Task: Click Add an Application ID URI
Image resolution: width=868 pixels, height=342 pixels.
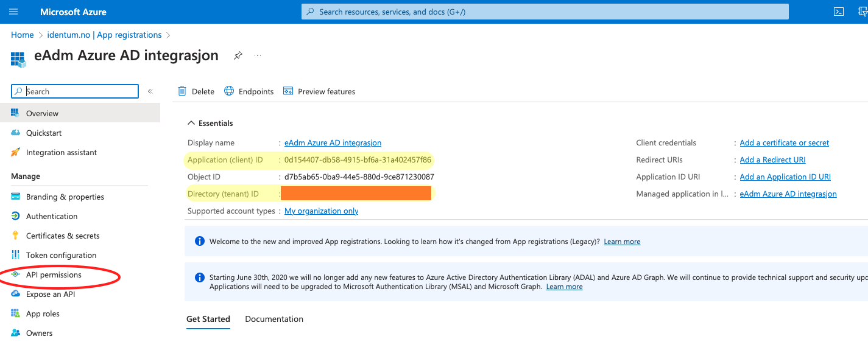Action: pyautogui.click(x=785, y=176)
